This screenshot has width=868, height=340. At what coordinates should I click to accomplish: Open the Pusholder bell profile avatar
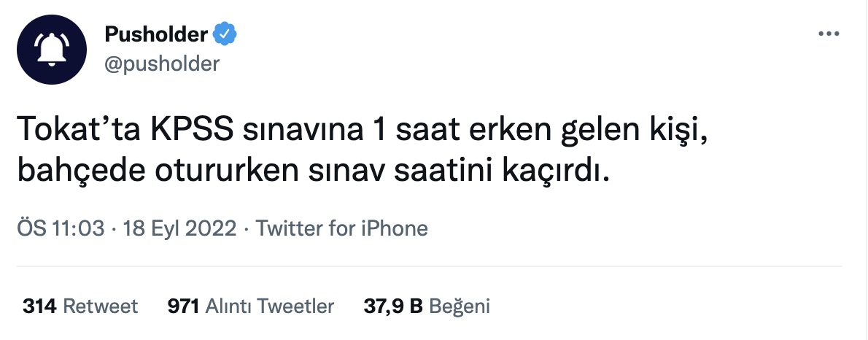[x=52, y=50]
